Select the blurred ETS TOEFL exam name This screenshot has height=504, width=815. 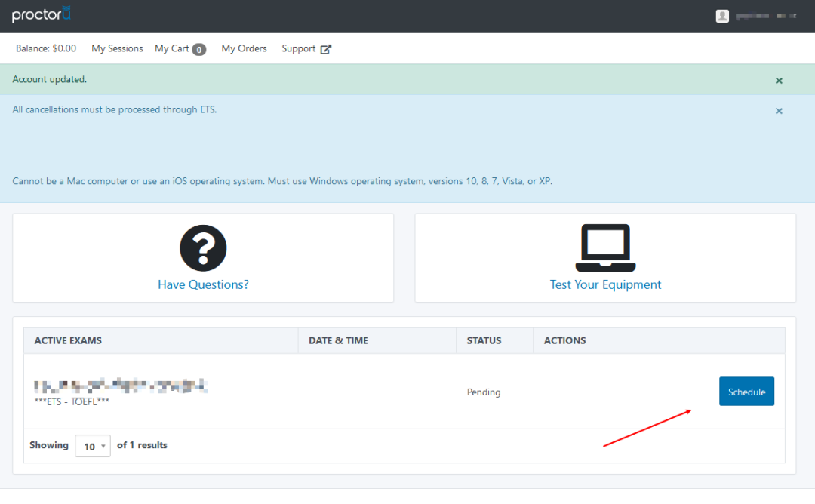121,386
